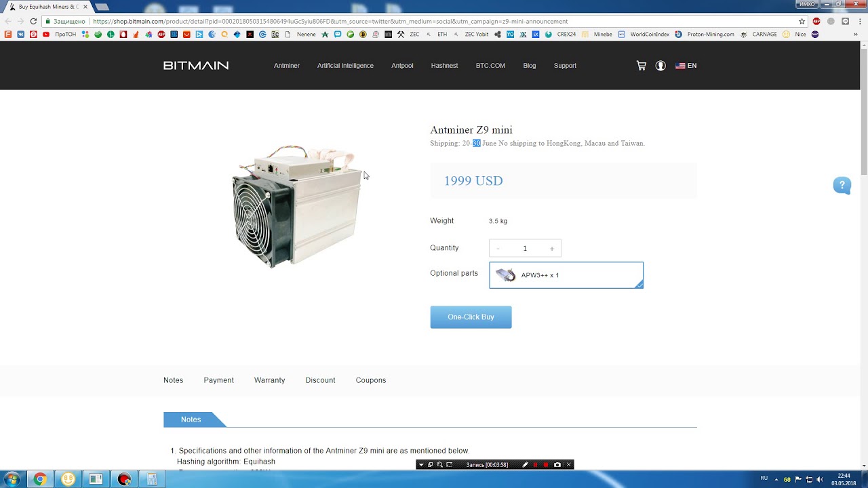Open the Antminer menu item
This screenshot has width=868, height=488.
[287, 66]
